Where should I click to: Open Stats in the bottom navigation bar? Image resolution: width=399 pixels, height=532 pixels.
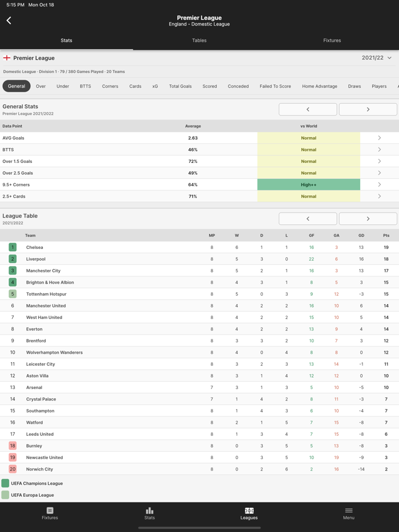click(x=149, y=513)
